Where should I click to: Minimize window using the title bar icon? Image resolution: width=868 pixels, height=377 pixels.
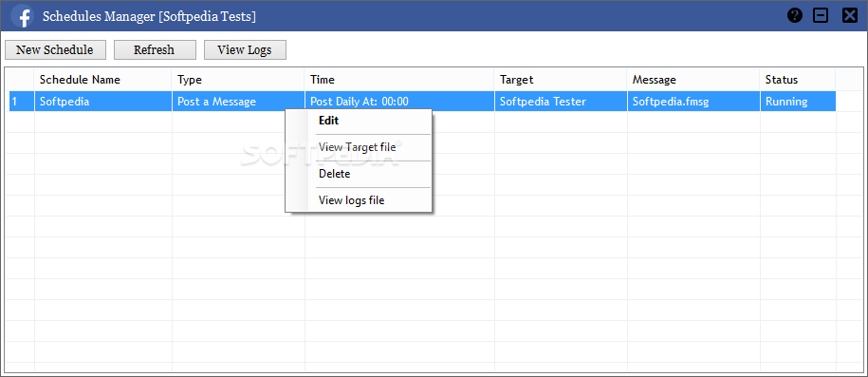tap(821, 15)
